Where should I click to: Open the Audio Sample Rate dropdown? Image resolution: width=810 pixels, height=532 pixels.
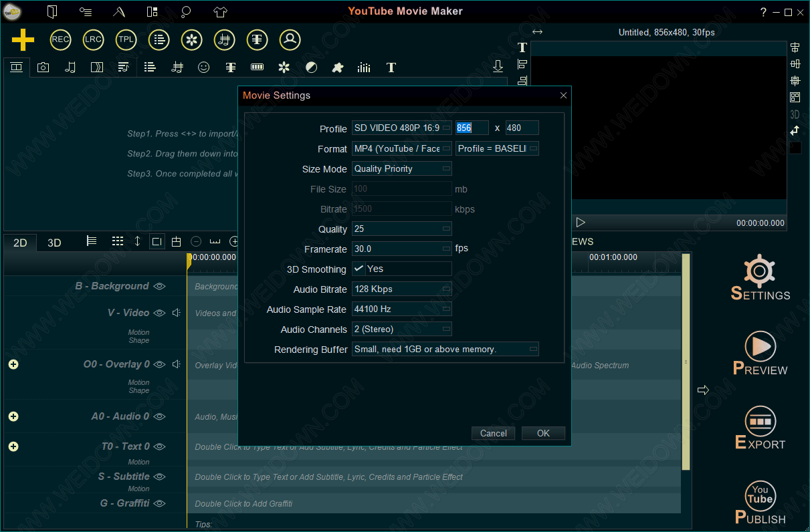402,309
